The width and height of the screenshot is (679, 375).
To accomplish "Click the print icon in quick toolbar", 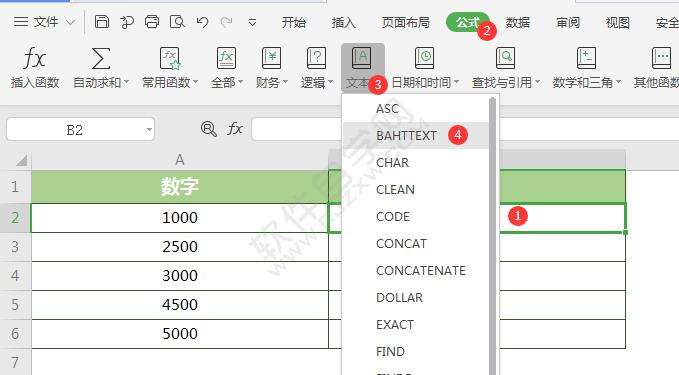I will click(x=152, y=22).
